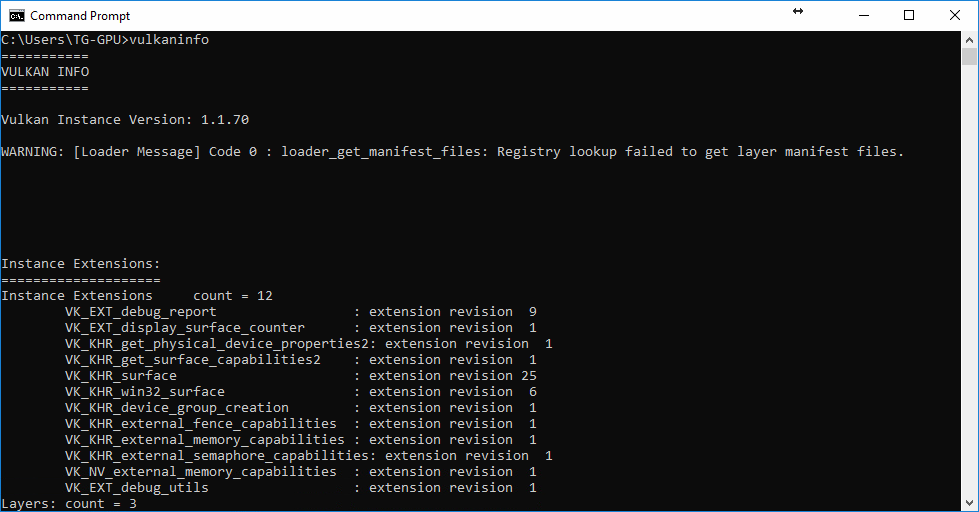The image size is (979, 512).
Task: Click the VK_KHR_device_group_creation line
Action: pyautogui.click(x=300, y=408)
